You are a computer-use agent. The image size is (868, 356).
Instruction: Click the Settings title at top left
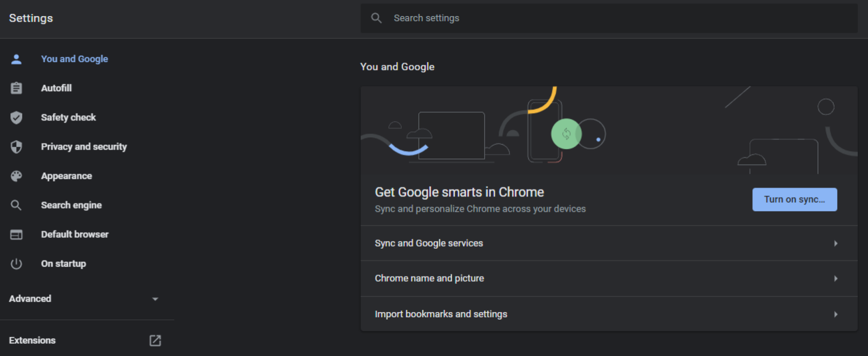pos(31,18)
